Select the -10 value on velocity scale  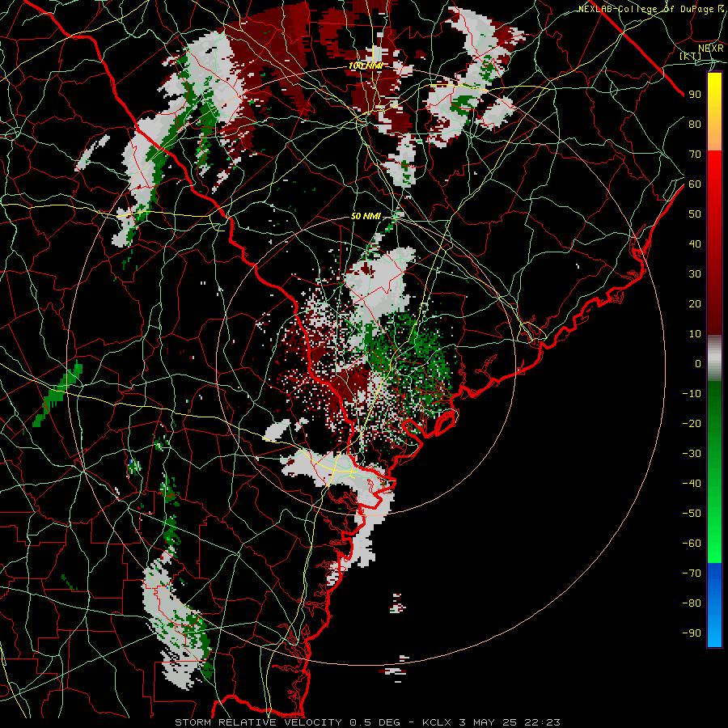[x=692, y=394]
